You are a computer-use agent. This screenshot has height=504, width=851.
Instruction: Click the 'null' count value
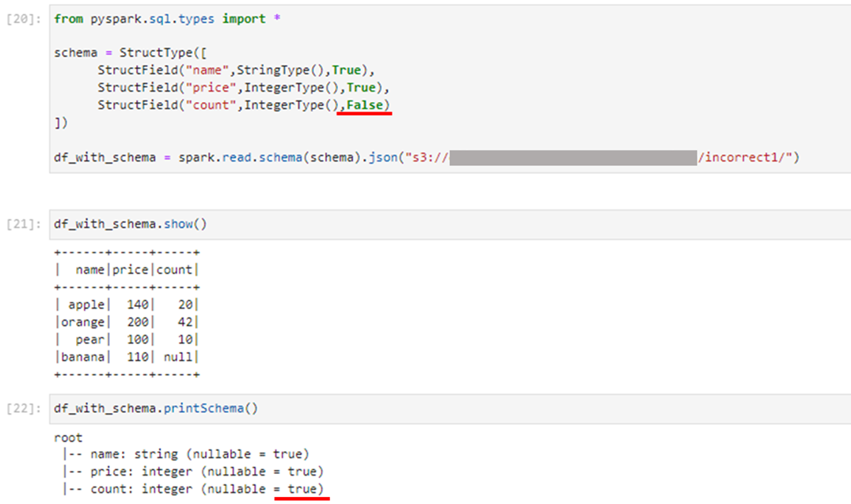coord(178,357)
